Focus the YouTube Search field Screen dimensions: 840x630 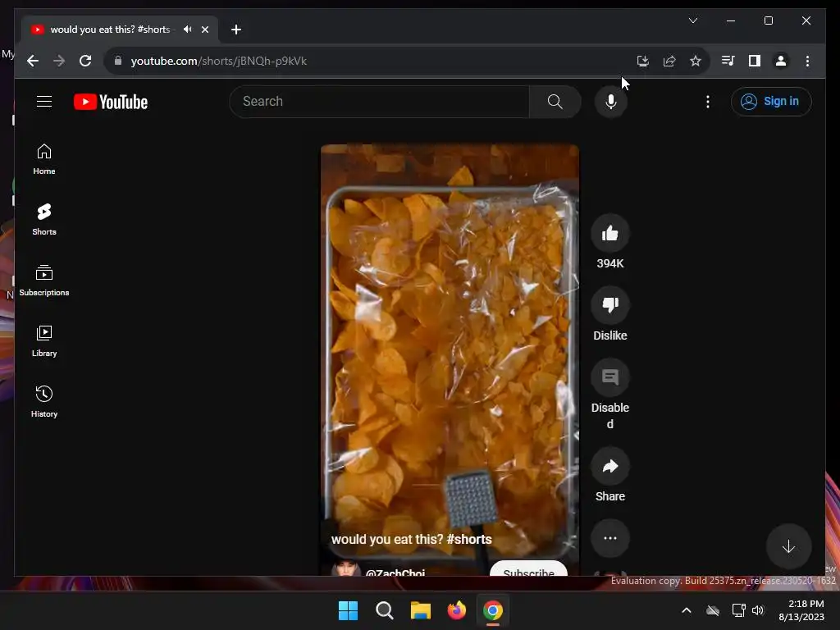pos(379,101)
